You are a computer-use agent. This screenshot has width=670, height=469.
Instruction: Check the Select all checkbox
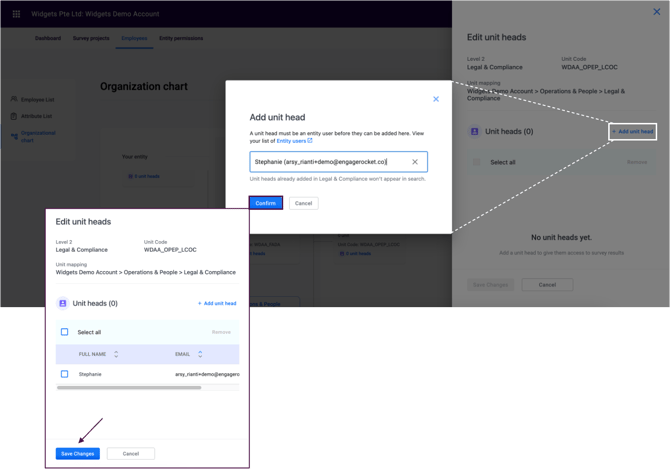pyautogui.click(x=65, y=332)
